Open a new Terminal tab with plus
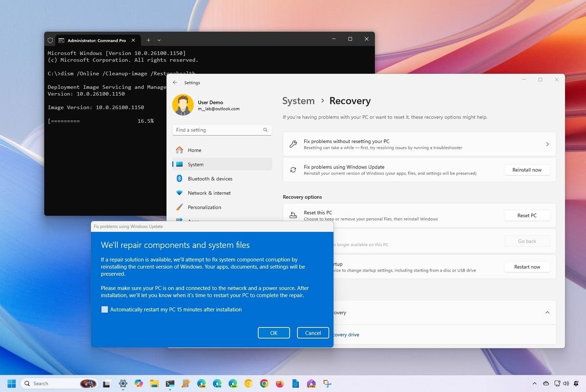 click(148, 40)
